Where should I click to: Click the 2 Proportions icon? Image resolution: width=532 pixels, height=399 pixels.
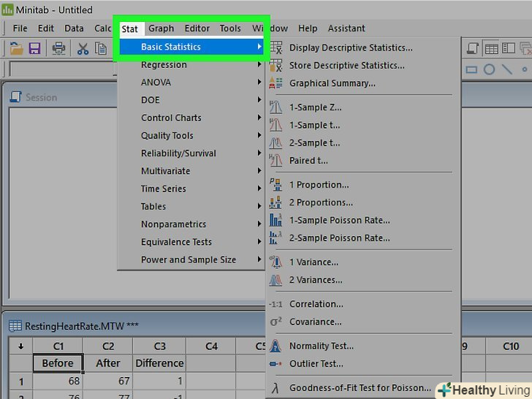(275, 202)
